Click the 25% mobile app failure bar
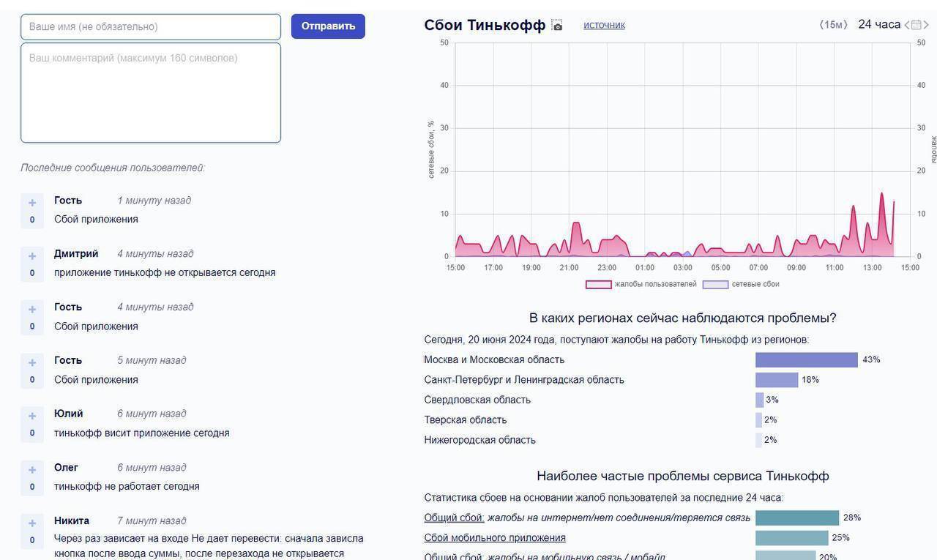937x560 pixels. click(x=791, y=538)
